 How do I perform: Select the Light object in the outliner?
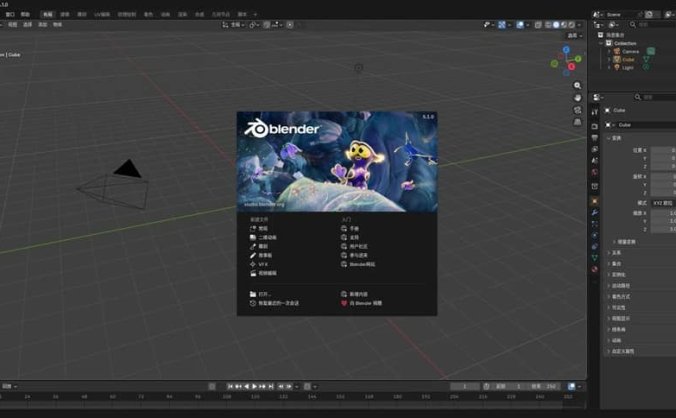(x=628, y=68)
